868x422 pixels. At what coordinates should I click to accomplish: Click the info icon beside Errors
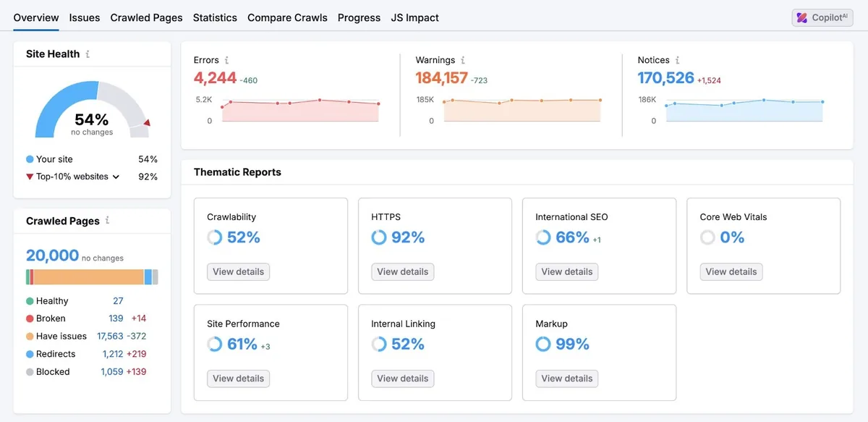(226, 60)
